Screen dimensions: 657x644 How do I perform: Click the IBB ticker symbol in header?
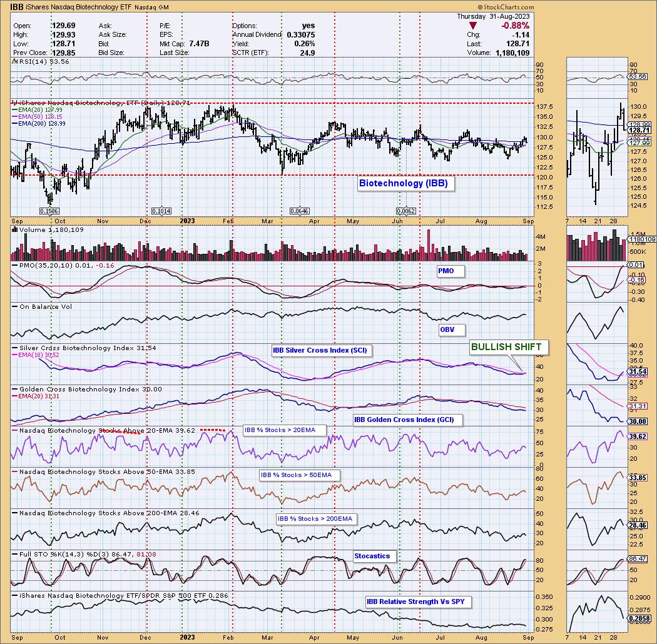17,7
